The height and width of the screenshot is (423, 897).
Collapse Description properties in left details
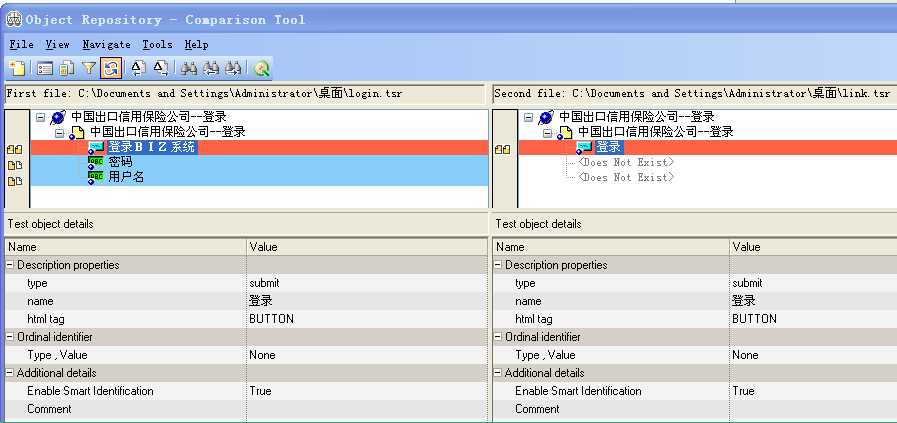[10, 265]
